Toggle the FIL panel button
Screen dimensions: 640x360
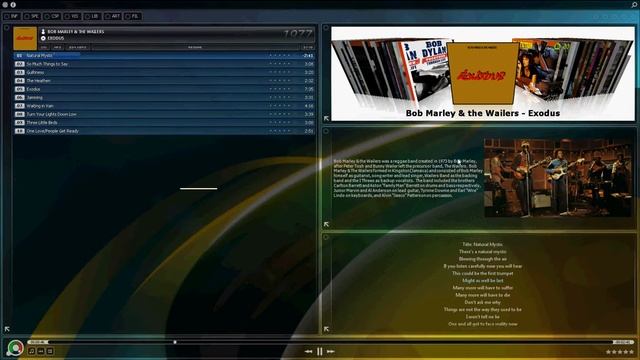coord(133,16)
